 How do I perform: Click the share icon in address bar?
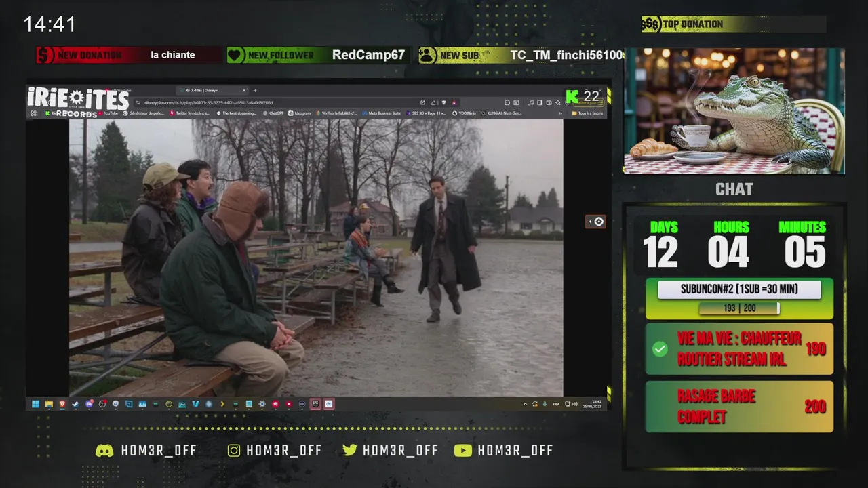pyautogui.click(x=433, y=102)
